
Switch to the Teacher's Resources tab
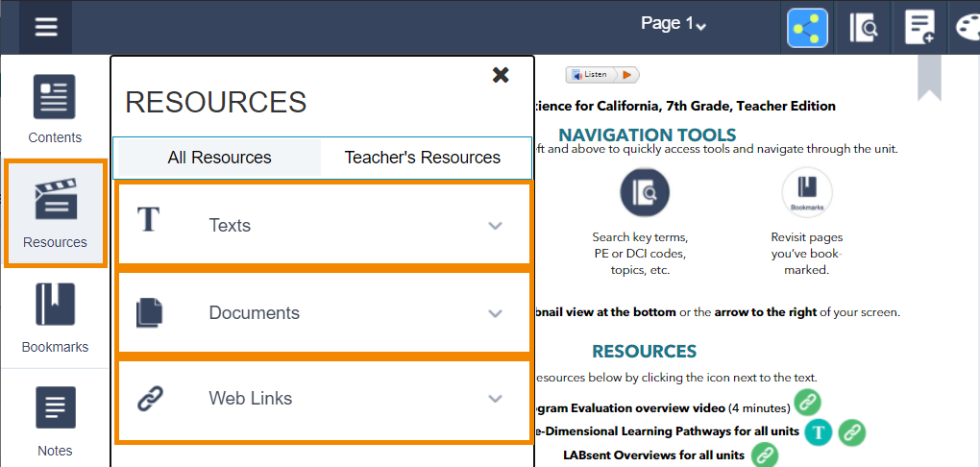click(x=423, y=158)
